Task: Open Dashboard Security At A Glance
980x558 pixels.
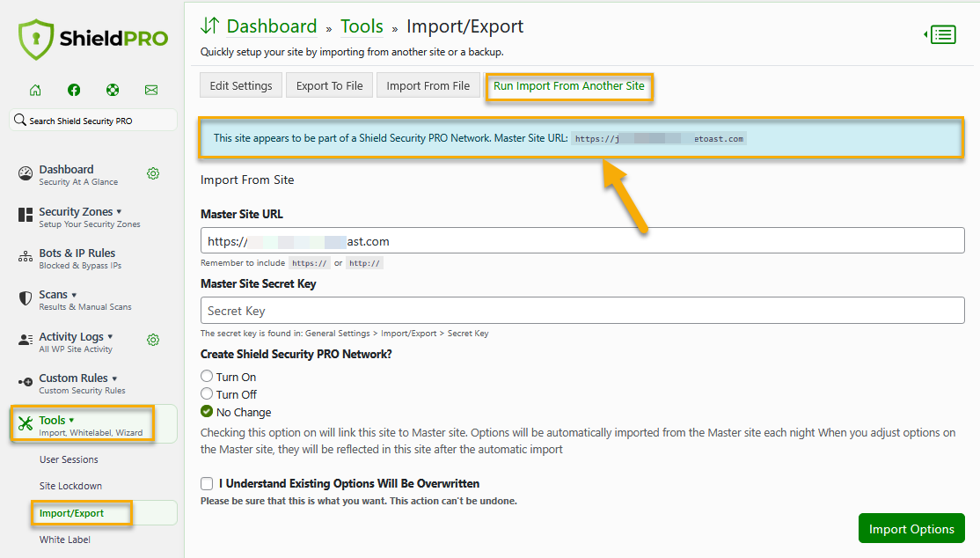Action: [x=78, y=174]
